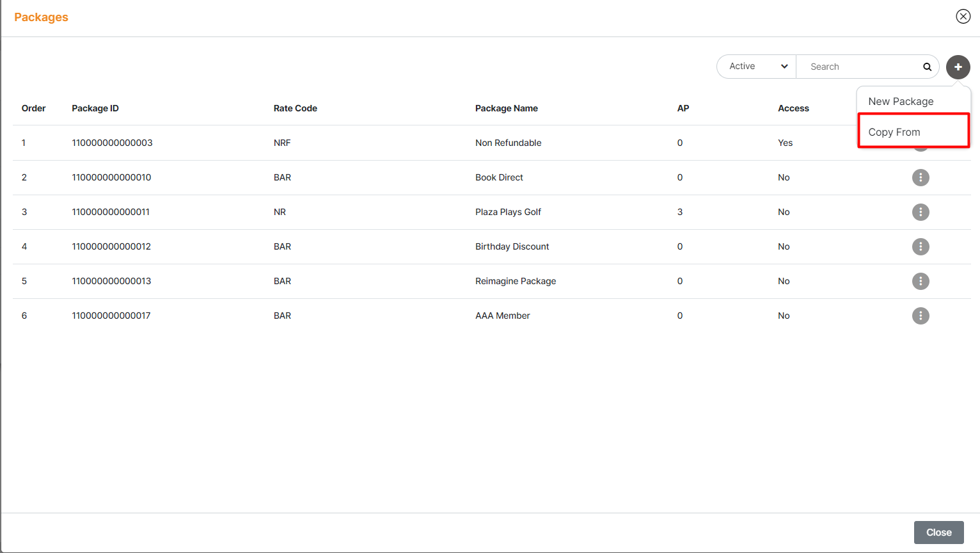
Task: Click order number 4 of Birthday Discount
Action: pyautogui.click(x=24, y=246)
